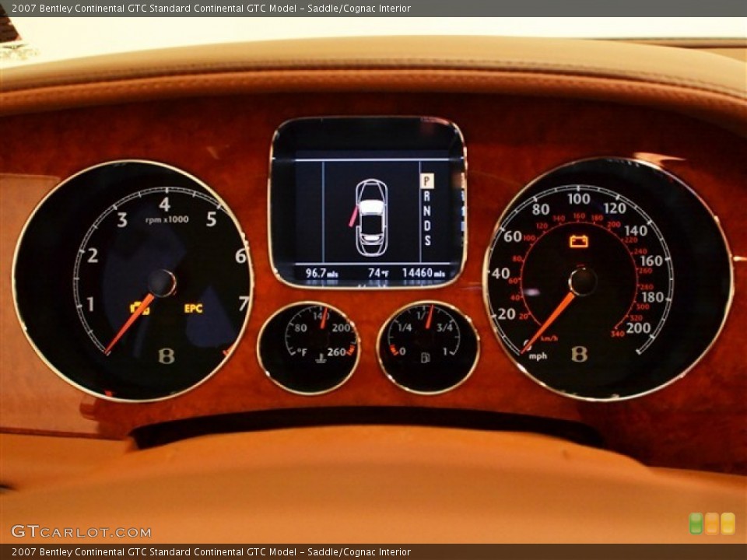Click the GTCARLOT.COM logo
Viewport: 747px width, 560px height.
click(x=81, y=531)
